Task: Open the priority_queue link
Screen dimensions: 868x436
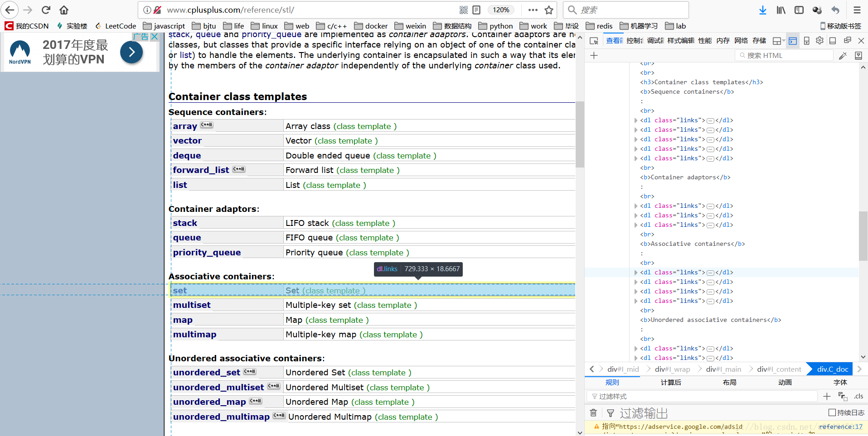Action: point(207,253)
